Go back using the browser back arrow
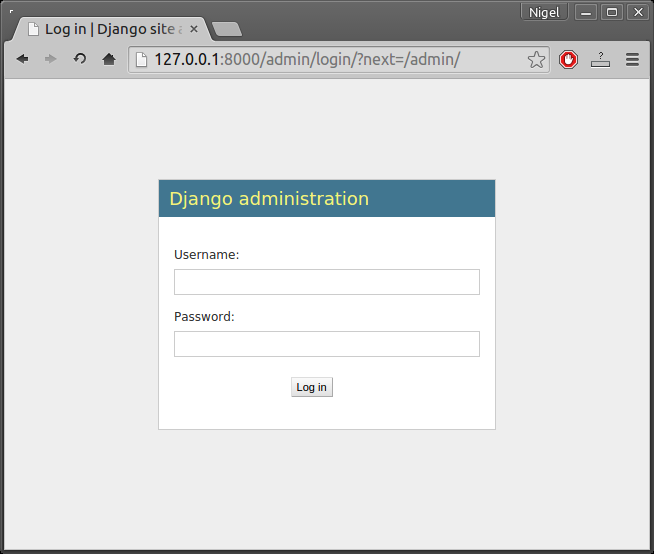654x554 pixels. pyautogui.click(x=23, y=59)
